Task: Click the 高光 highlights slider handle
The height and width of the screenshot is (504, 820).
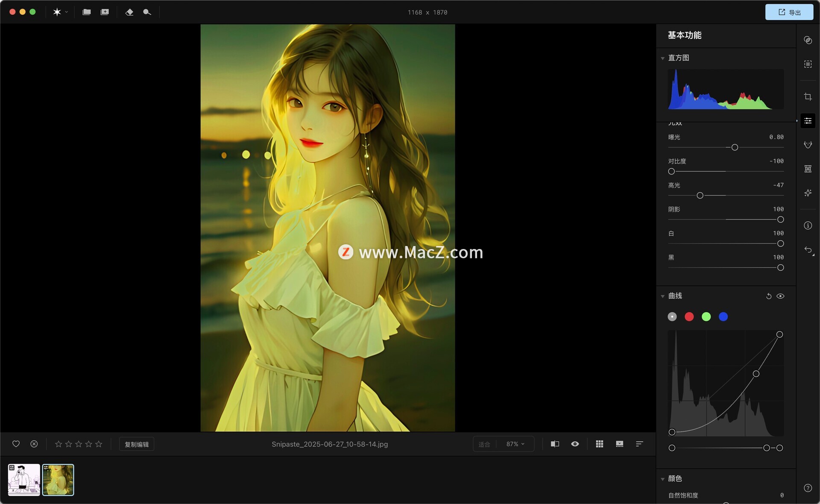Action: tap(700, 195)
